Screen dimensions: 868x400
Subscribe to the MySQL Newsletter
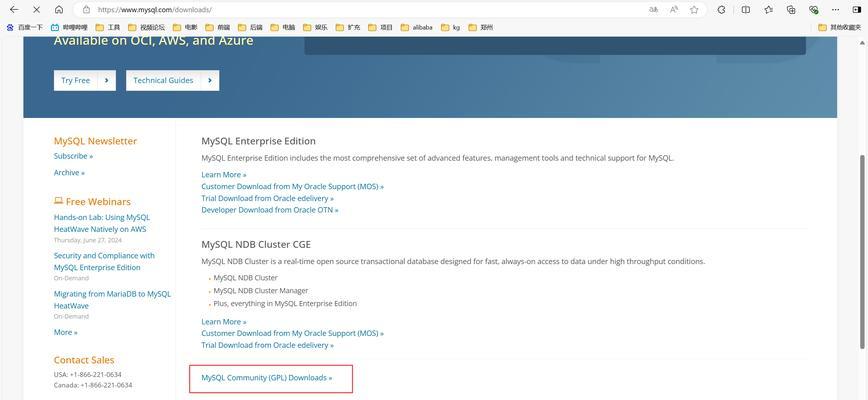click(x=73, y=156)
